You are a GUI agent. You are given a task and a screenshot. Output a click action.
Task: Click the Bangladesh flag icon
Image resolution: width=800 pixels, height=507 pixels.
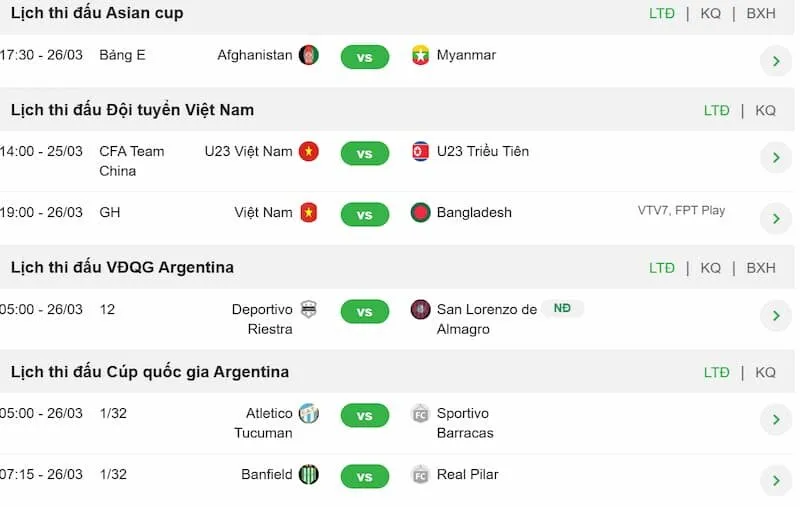click(x=421, y=213)
